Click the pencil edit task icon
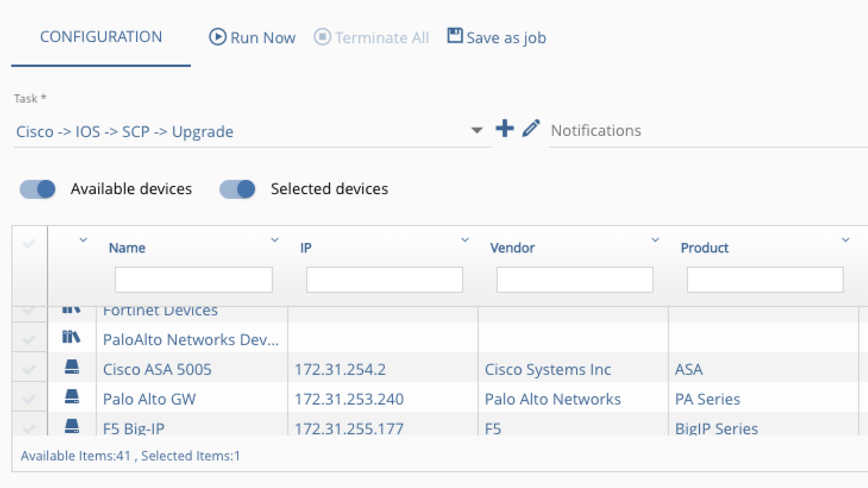Image resolution: width=868 pixels, height=488 pixels. pos(531,129)
